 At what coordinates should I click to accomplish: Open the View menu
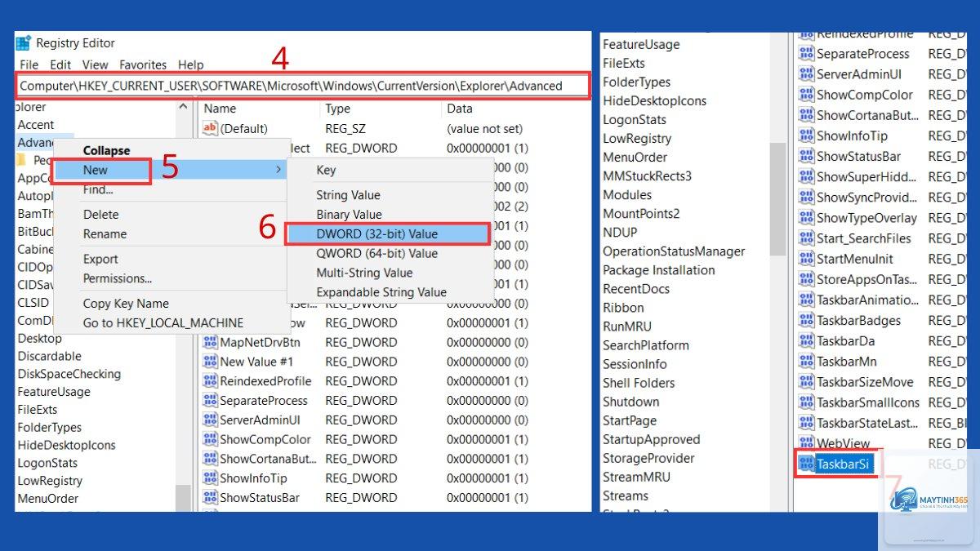click(95, 64)
